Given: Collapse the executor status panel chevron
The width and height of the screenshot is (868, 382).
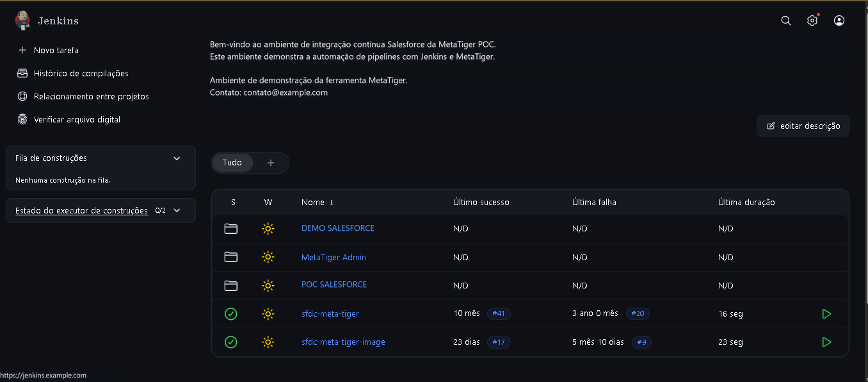Looking at the screenshot, I should click(177, 210).
